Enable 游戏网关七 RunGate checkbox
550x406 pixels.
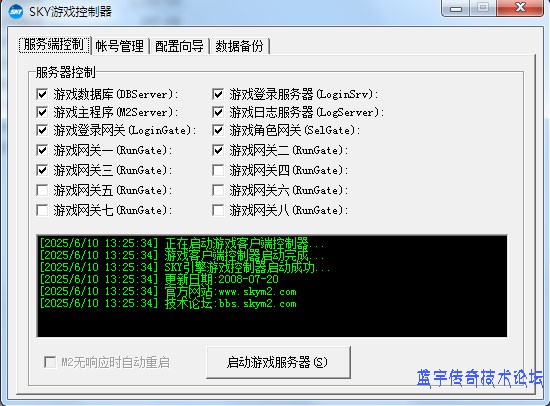click(42, 210)
